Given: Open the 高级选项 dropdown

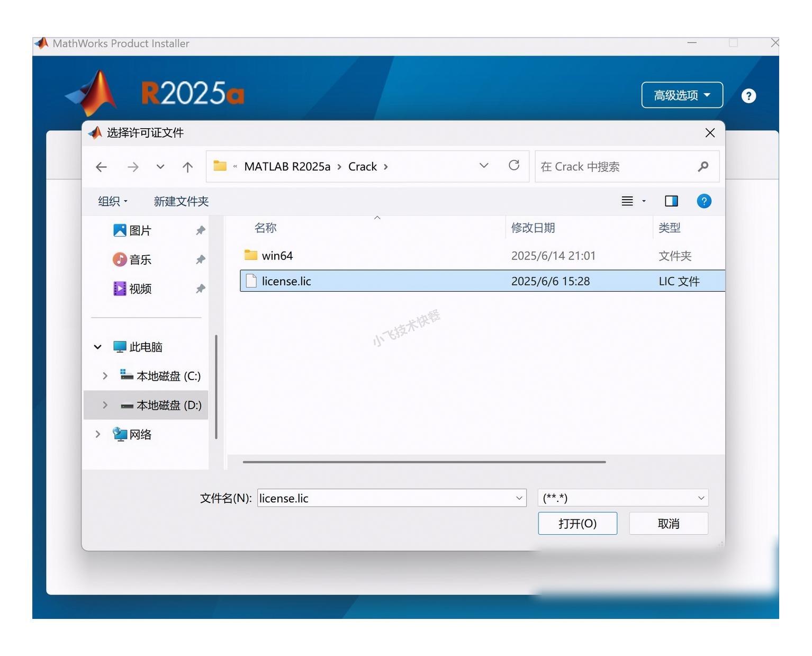Looking at the screenshot, I should pyautogui.click(x=682, y=95).
